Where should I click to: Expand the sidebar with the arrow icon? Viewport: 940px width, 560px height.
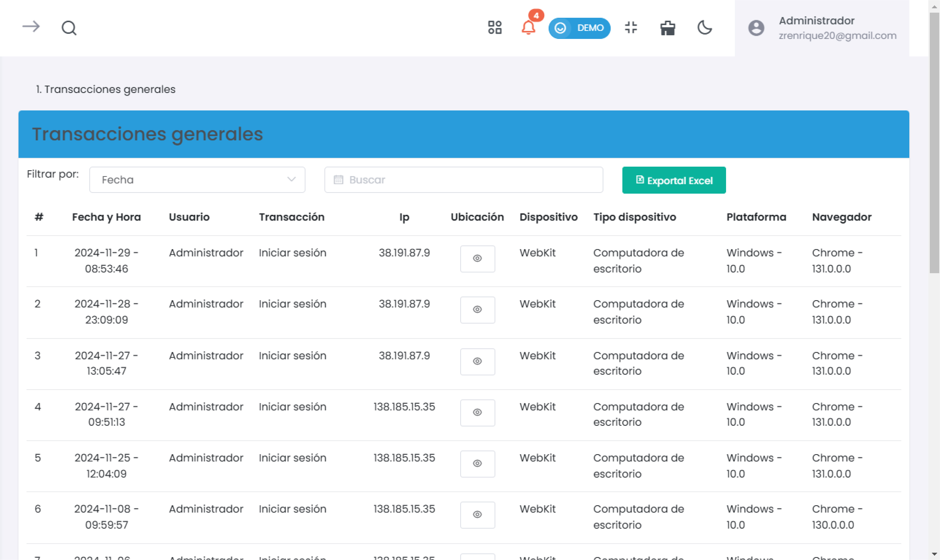[x=31, y=27]
